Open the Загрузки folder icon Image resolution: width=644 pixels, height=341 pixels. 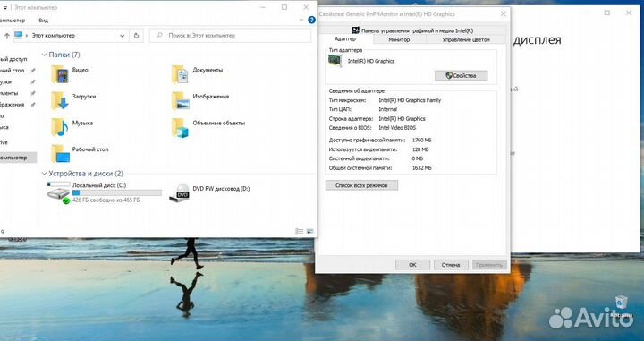[x=60, y=100]
